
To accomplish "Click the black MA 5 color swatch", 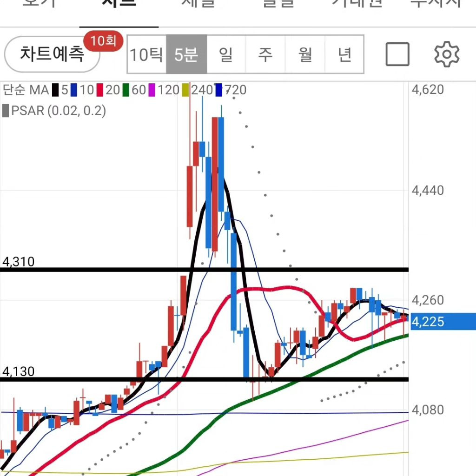I will pyautogui.click(x=55, y=90).
